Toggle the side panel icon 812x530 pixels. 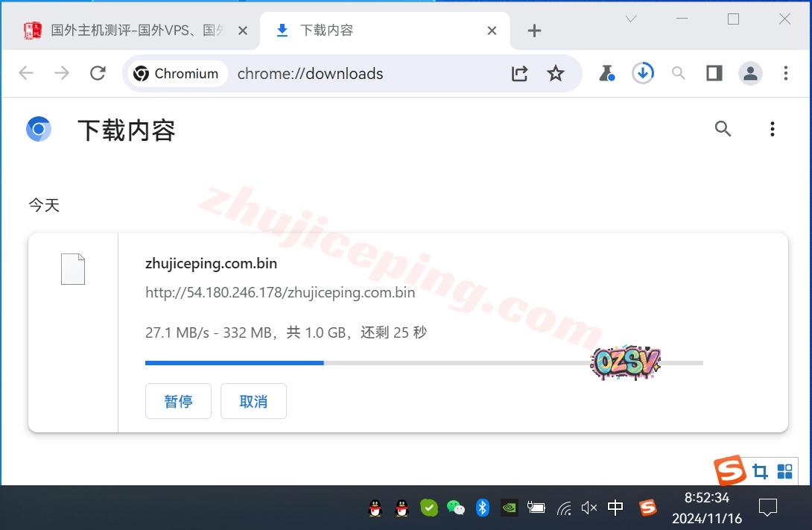(x=714, y=73)
